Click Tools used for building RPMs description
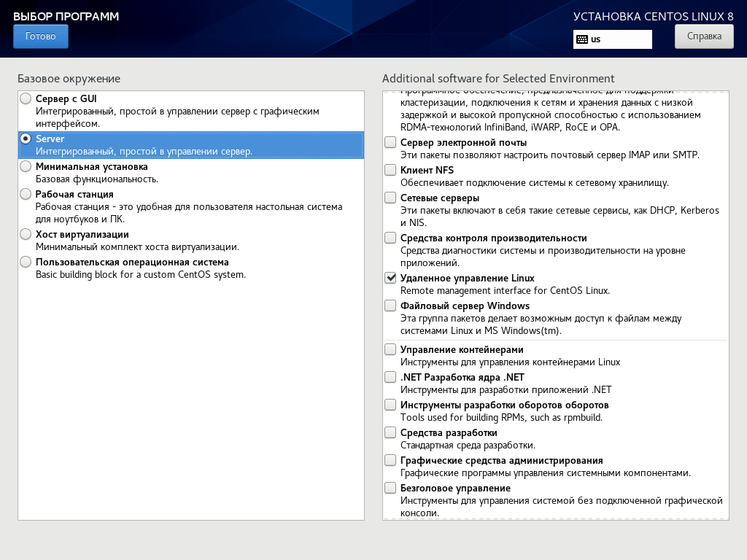The height and width of the screenshot is (560, 747). click(501, 417)
